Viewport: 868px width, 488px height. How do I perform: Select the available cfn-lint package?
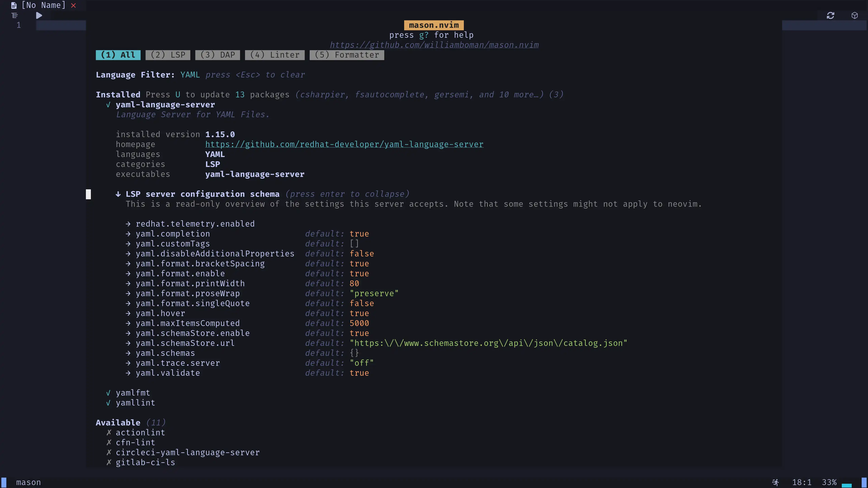click(x=135, y=443)
